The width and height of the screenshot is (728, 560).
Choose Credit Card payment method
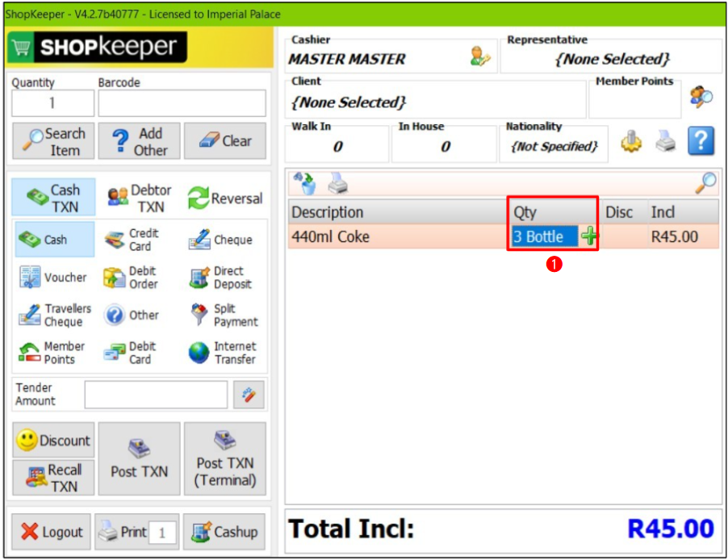[x=132, y=240]
